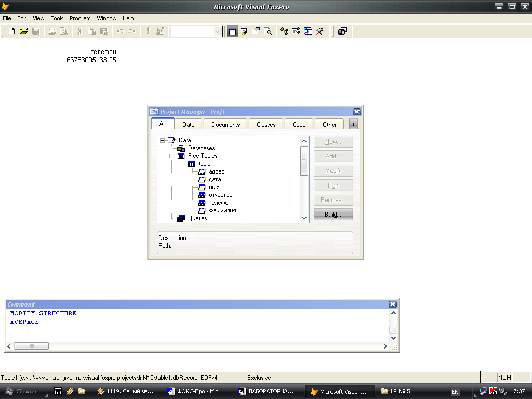
Task: Open the Window menu
Action: [x=107, y=18]
